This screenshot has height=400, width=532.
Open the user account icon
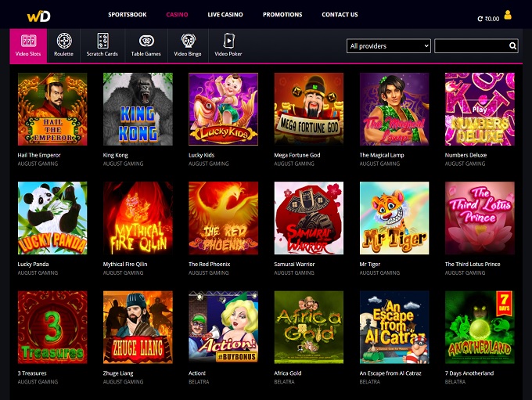coord(508,15)
